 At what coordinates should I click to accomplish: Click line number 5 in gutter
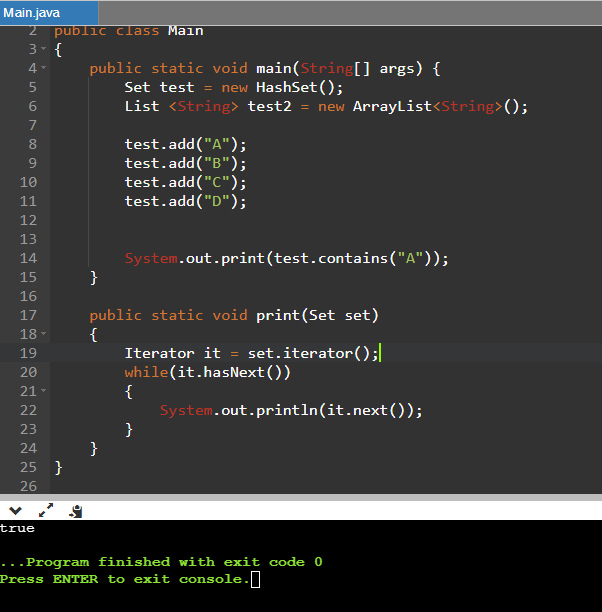[33, 87]
